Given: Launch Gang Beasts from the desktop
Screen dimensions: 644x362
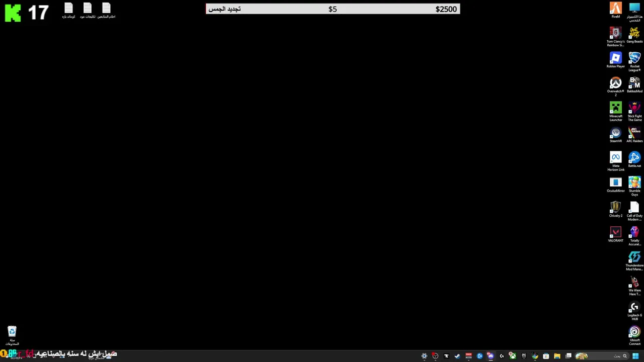Looking at the screenshot, I should click(x=634, y=35).
